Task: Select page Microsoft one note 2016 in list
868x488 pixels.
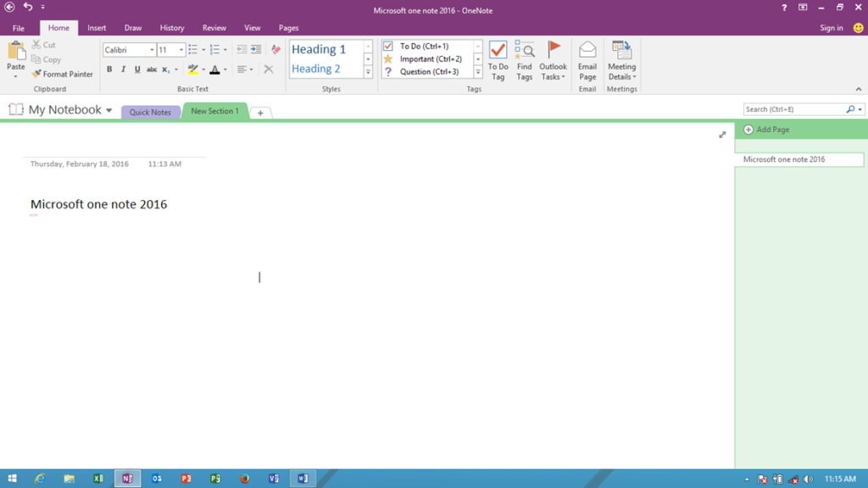Action: tap(799, 159)
